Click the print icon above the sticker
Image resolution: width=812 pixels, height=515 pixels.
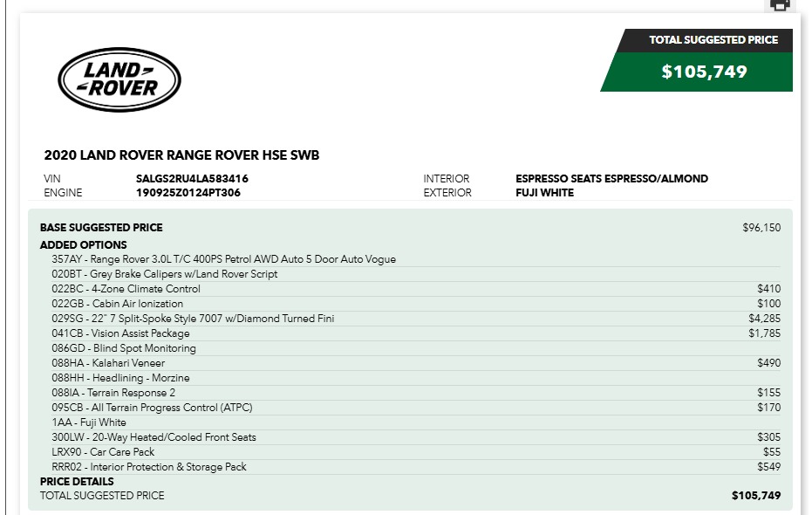[x=779, y=4]
